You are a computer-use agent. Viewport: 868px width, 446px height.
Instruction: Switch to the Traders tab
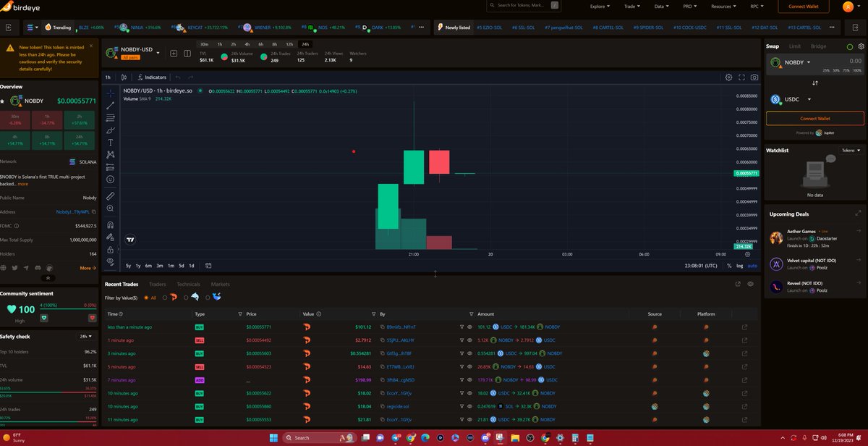pyautogui.click(x=157, y=285)
